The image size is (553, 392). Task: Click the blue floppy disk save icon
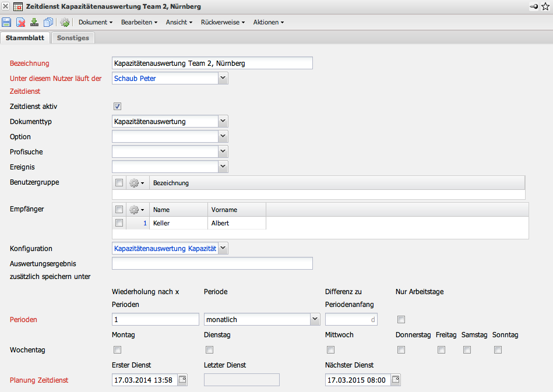coord(7,22)
